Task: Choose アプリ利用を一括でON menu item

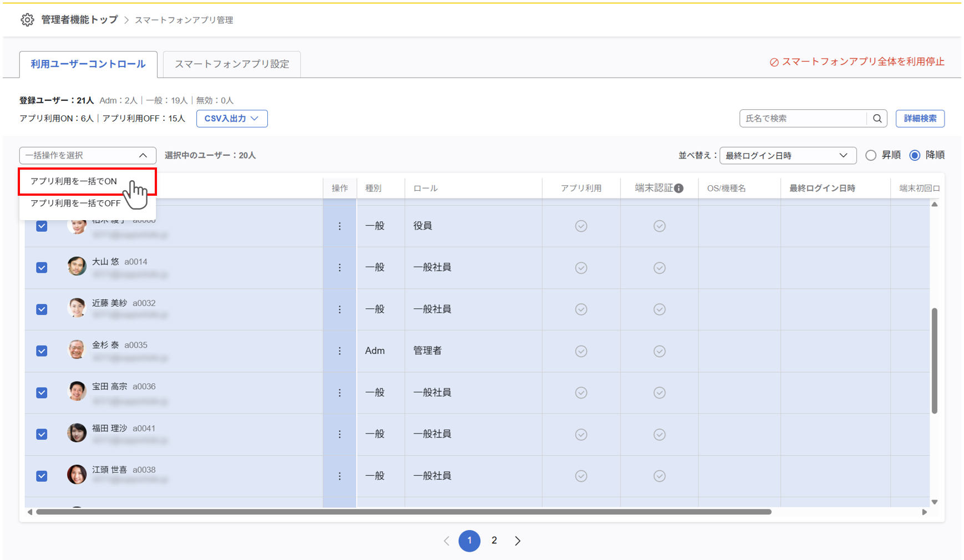Action: click(x=74, y=181)
